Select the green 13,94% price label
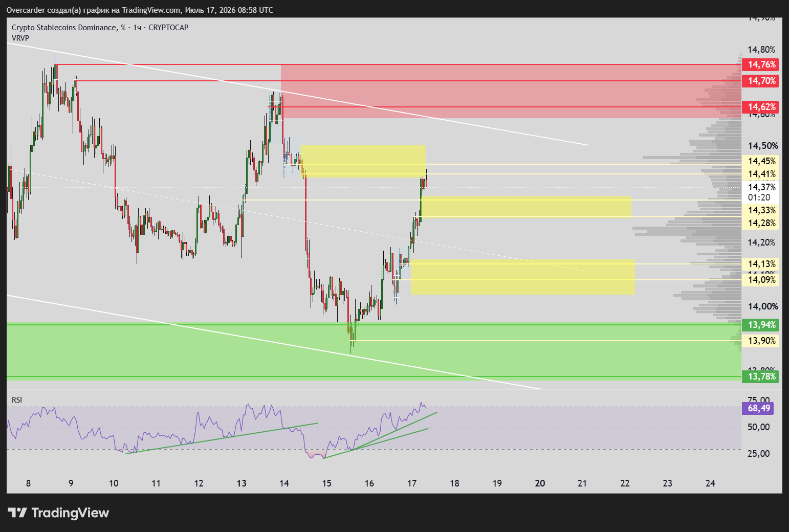 click(760, 325)
